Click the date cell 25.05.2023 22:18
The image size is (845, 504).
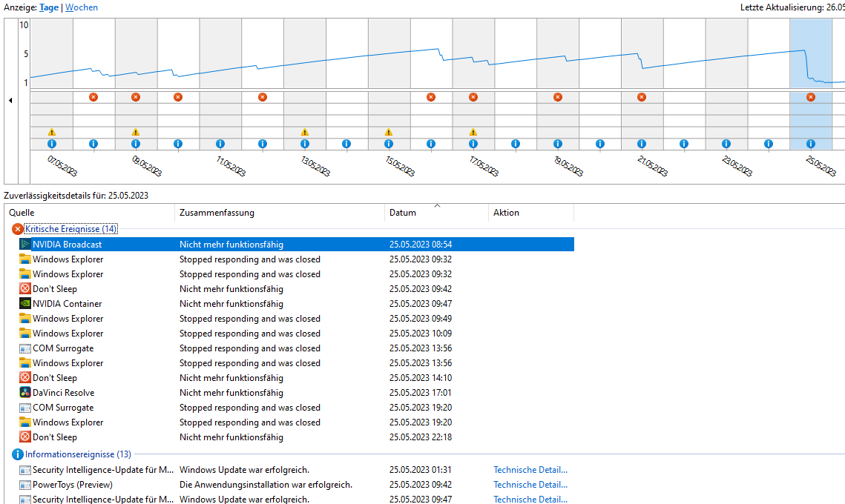[x=421, y=437]
